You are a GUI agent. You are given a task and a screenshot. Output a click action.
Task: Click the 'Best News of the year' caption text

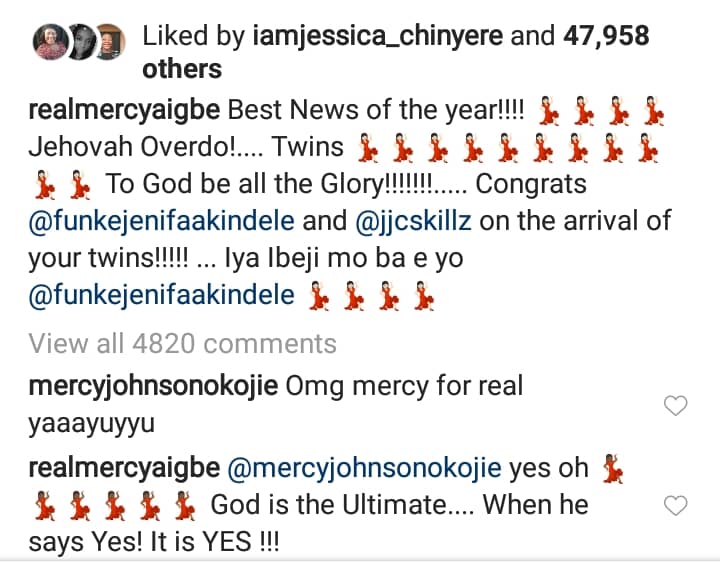coord(376,110)
